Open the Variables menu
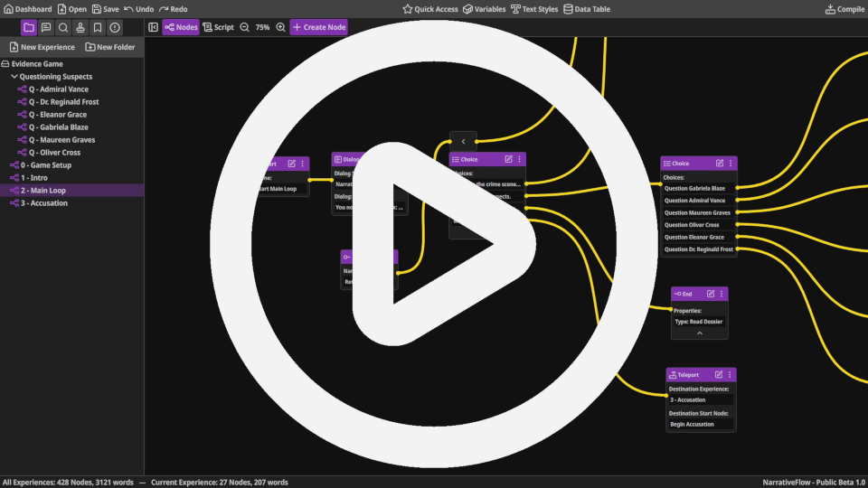 (484, 9)
